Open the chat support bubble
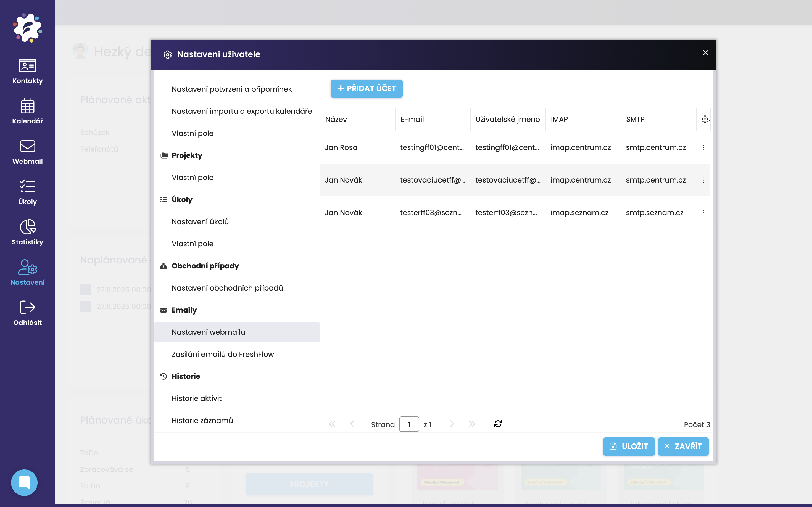The width and height of the screenshot is (812, 507). (24, 482)
